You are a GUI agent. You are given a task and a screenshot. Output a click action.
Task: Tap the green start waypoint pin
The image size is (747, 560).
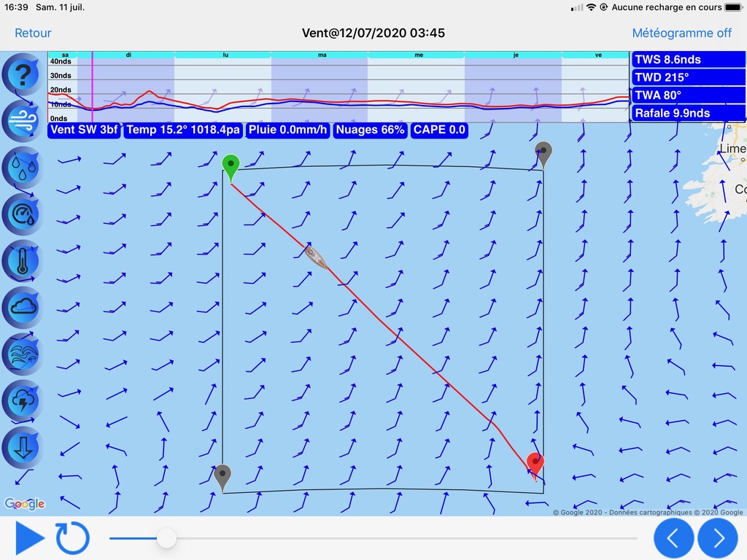231,168
